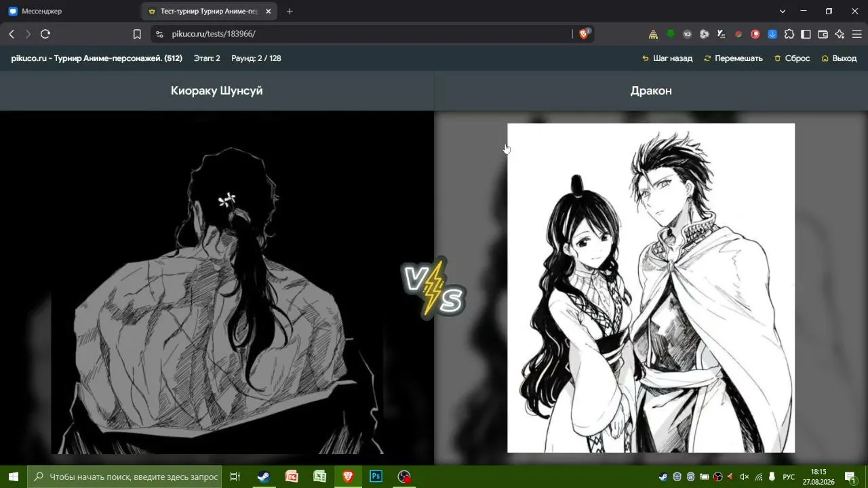Image resolution: width=868 pixels, height=488 pixels.
Task: Choose the Дракон character image
Action: pos(651,288)
